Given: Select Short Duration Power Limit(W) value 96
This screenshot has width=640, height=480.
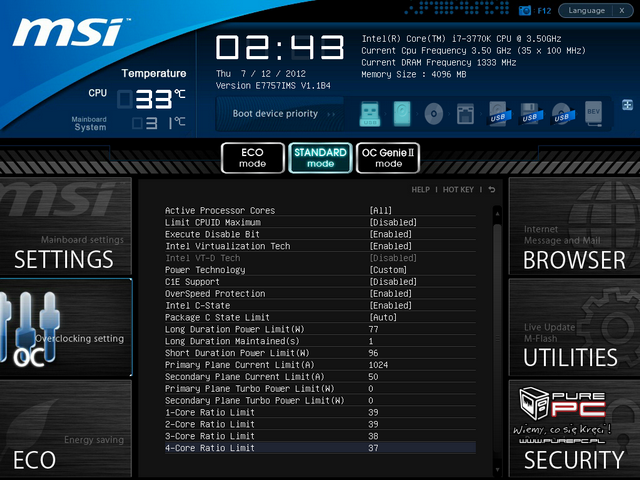Looking at the screenshot, I should (x=373, y=353).
